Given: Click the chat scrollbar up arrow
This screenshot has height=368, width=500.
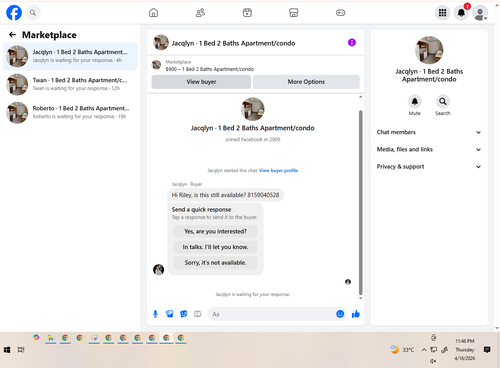Looking at the screenshot, I should click(360, 97).
